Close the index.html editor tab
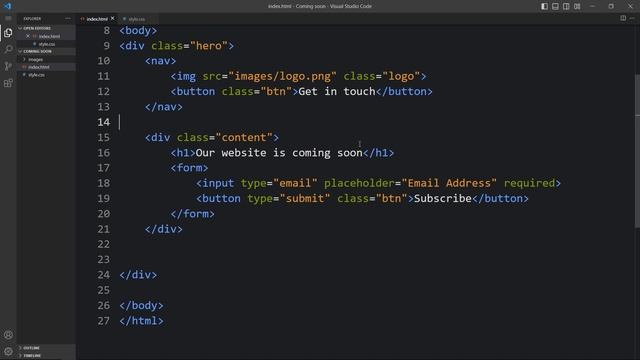The height and width of the screenshot is (360, 640). coord(113,18)
